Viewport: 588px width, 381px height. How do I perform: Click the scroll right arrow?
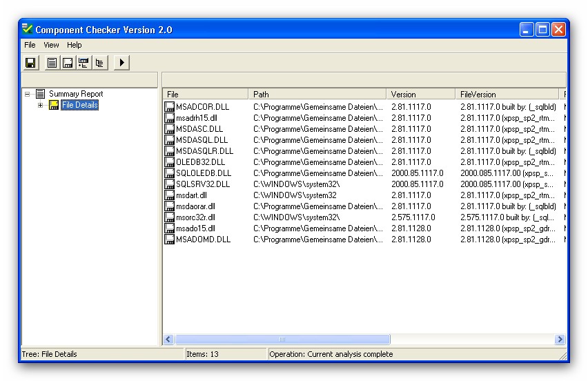coord(560,340)
